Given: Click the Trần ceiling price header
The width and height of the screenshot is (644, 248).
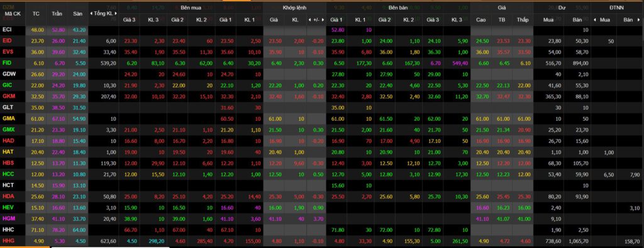Looking at the screenshot, I should 57,14.
